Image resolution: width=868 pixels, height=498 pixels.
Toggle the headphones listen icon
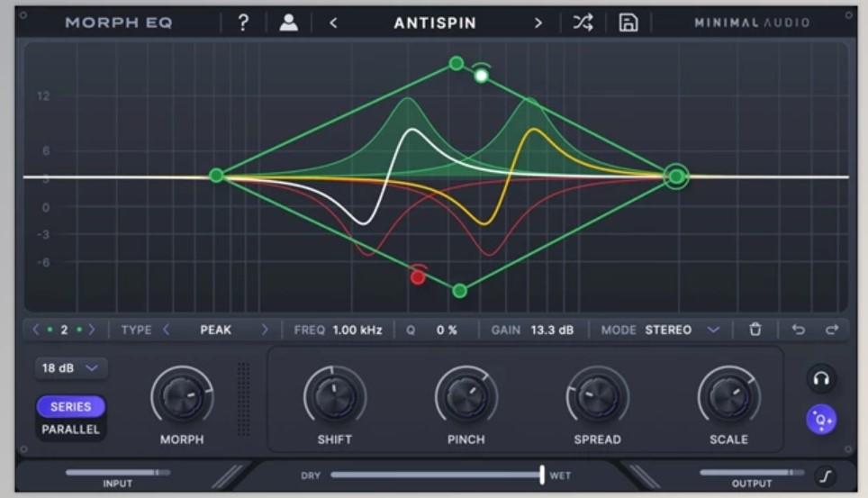click(x=820, y=379)
